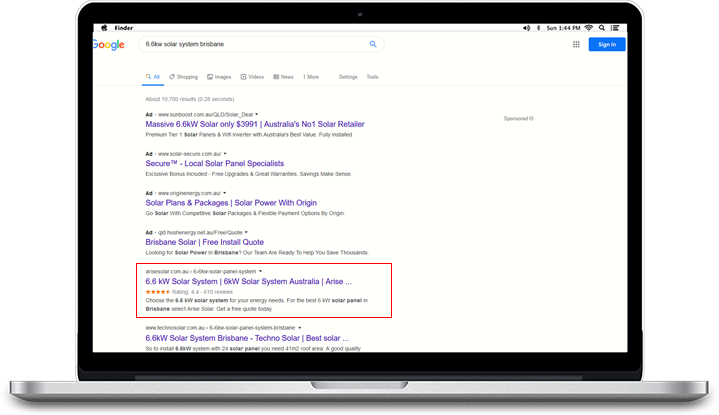The width and height of the screenshot is (719, 415).
Task: Open the 6.6 kW Solar System Arise link
Action: coord(249,282)
